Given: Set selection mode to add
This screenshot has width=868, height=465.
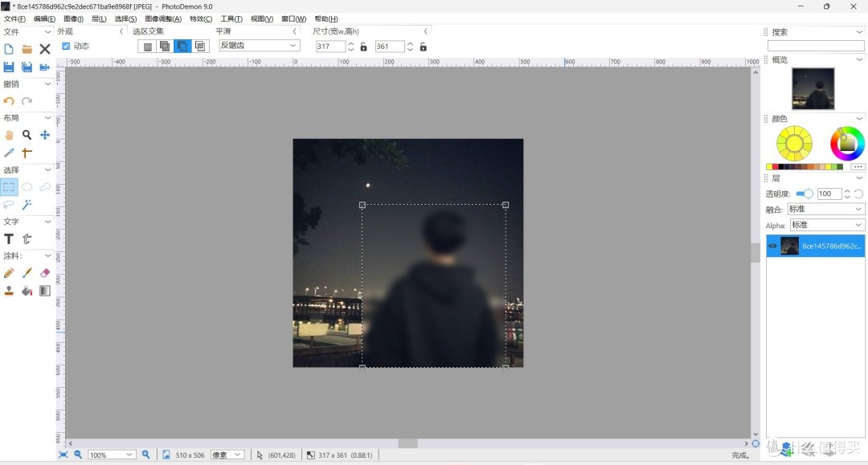Looking at the screenshot, I should coord(165,47).
